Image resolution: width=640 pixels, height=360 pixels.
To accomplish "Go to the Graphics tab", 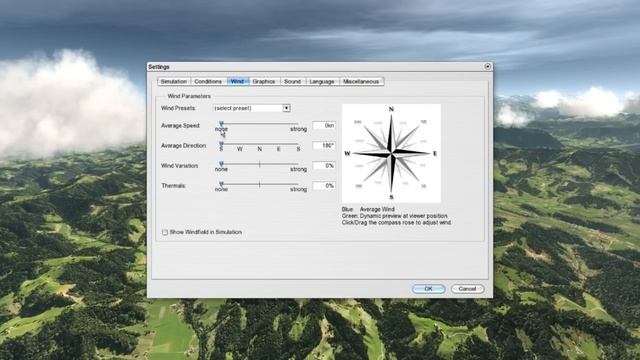I will [x=264, y=82].
